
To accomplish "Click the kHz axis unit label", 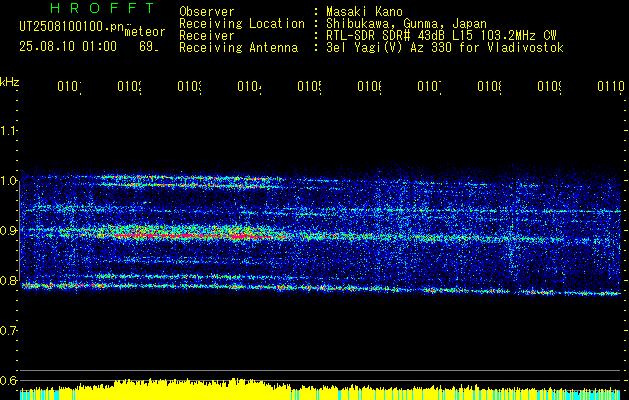I will (x=10, y=82).
